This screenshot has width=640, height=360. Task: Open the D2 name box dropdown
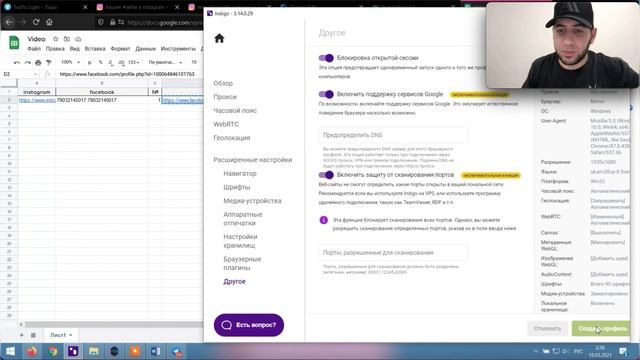[x=35, y=74]
